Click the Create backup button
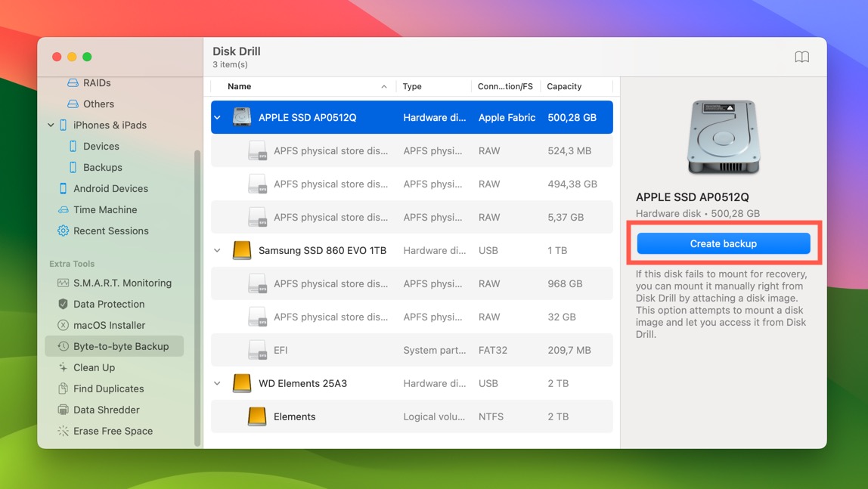868x489 pixels. pos(724,243)
